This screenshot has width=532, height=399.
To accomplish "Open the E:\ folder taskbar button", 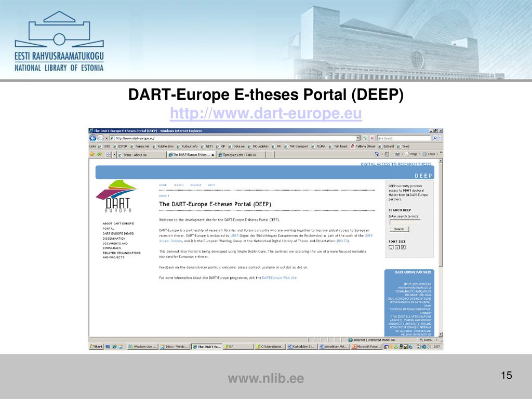I will (x=238, y=347).
